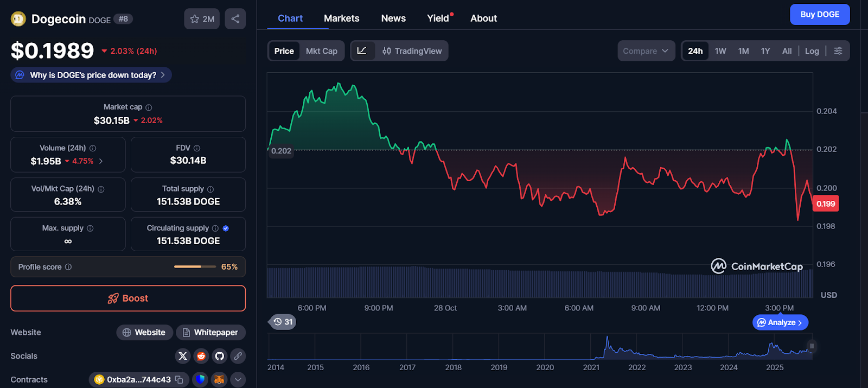Open the GitHub repository icon
This screenshot has width=868, height=388.
coord(219,356)
